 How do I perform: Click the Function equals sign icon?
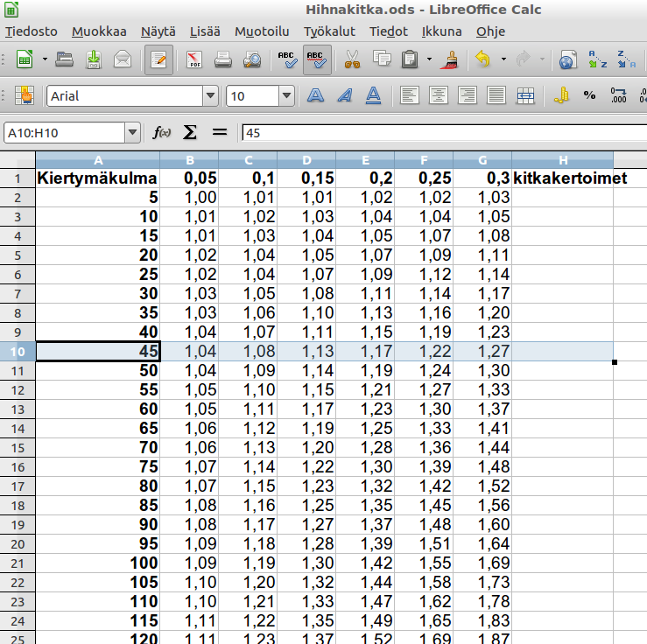[x=220, y=133]
